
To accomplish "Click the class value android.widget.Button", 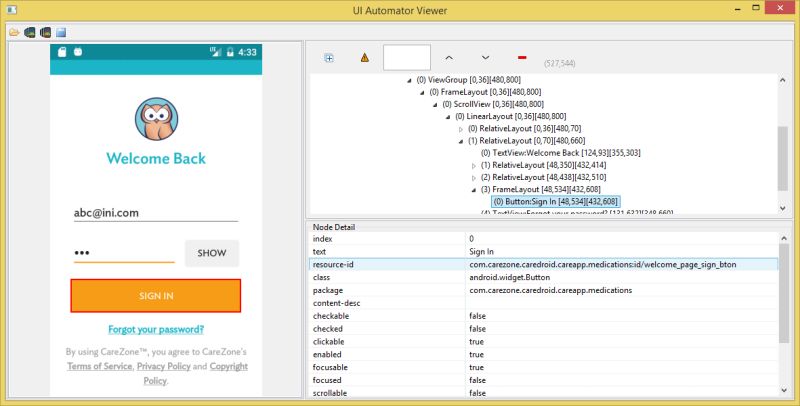I will click(x=510, y=277).
